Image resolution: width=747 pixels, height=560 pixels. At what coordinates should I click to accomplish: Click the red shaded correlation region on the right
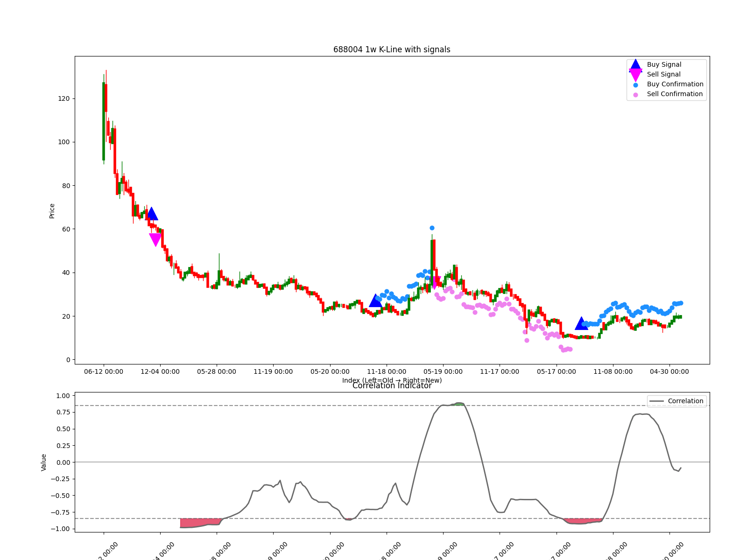point(583,521)
